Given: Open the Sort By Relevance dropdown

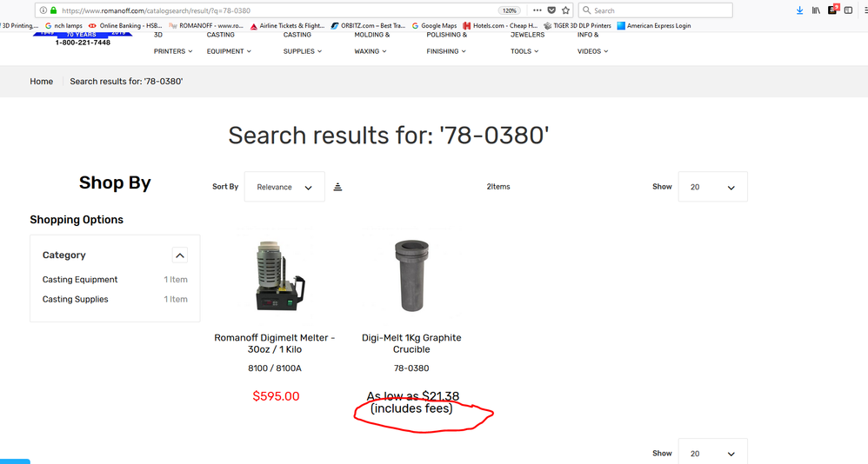Looking at the screenshot, I should coord(284,187).
